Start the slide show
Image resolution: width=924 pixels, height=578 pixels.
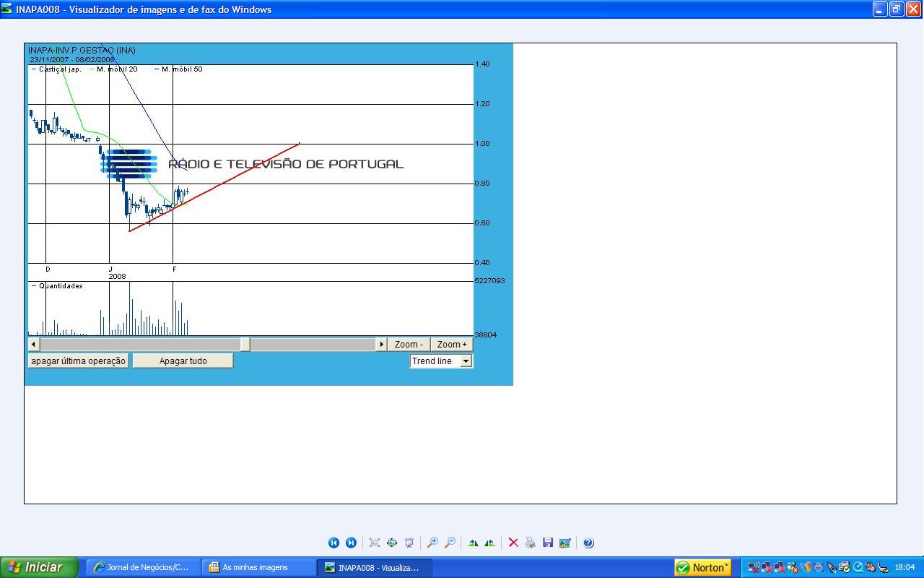tap(409, 543)
